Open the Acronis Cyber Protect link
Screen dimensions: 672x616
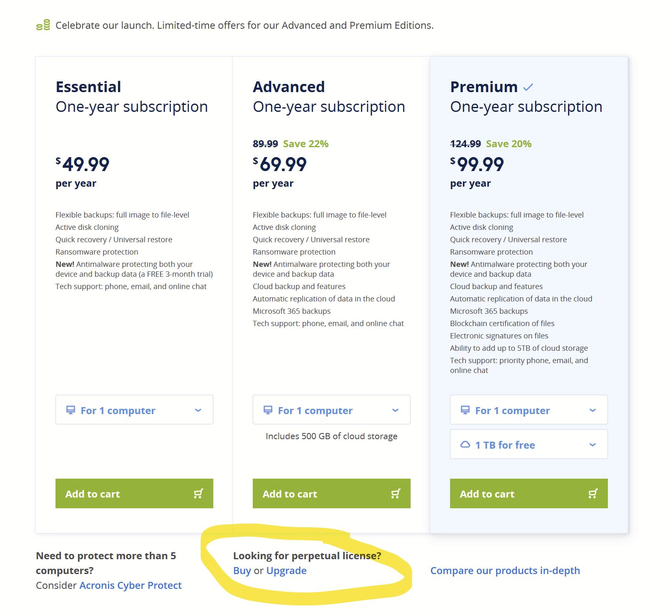click(130, 585)
